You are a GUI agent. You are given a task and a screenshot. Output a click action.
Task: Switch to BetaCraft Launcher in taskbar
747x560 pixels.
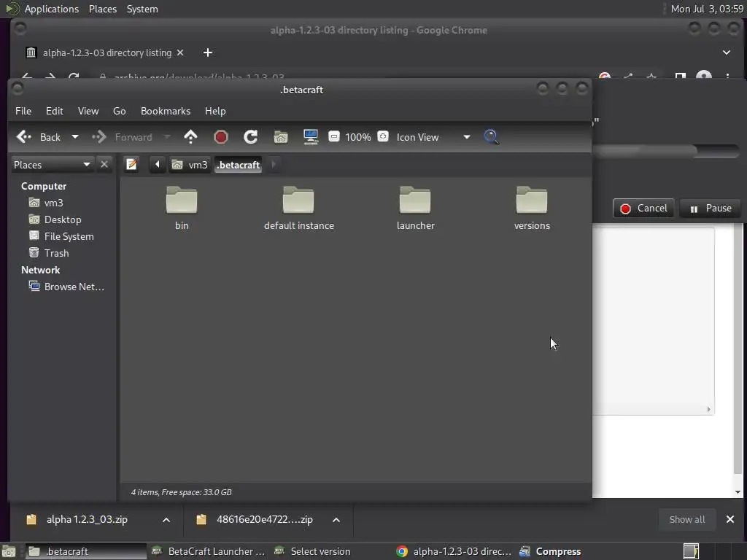[x=208, y=551]
